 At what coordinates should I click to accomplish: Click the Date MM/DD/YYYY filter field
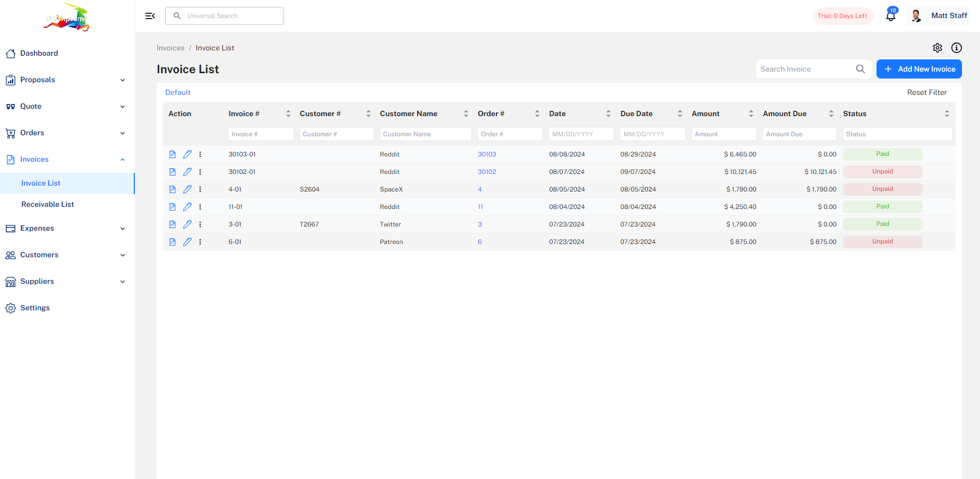point(581,134)
